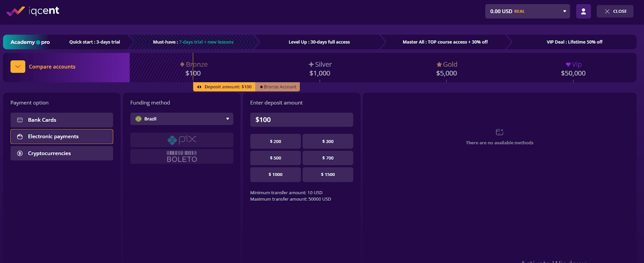
Task: Click the 'Payment option' heading
Action: coord(29,103)
